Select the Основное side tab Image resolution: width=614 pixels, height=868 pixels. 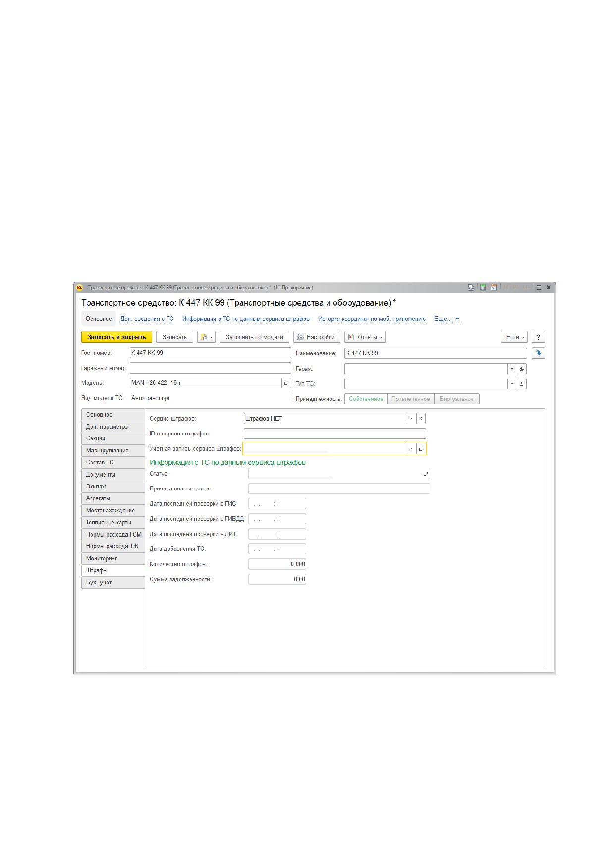pyautogui.click(x=112, y=415)
